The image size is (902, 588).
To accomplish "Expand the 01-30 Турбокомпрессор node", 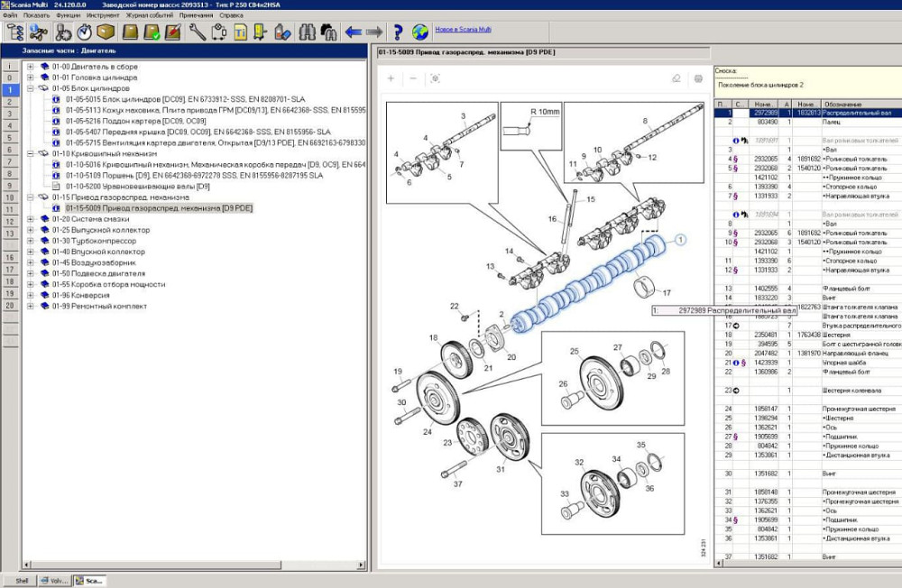I will pos(31,241).
